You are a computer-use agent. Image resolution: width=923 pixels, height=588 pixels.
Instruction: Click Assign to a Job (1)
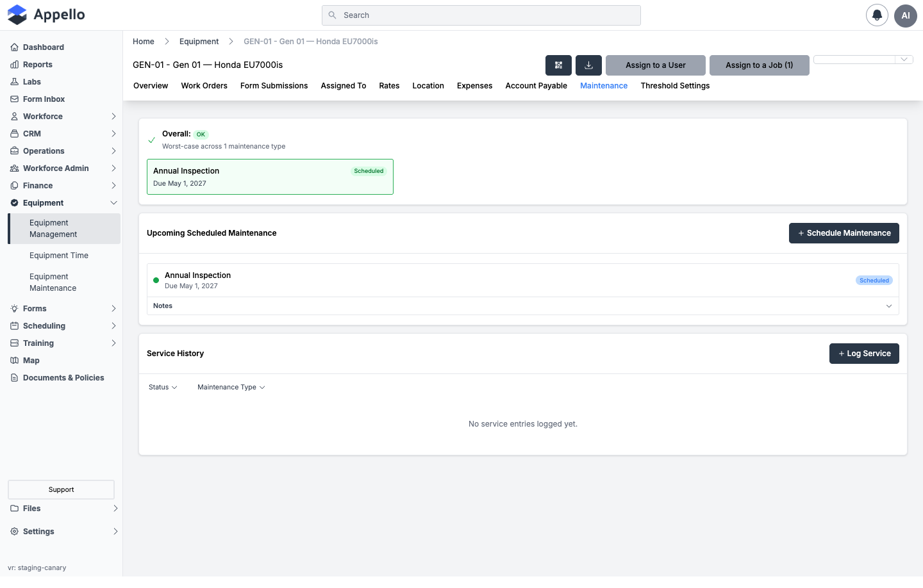click(x=760, y=65)
